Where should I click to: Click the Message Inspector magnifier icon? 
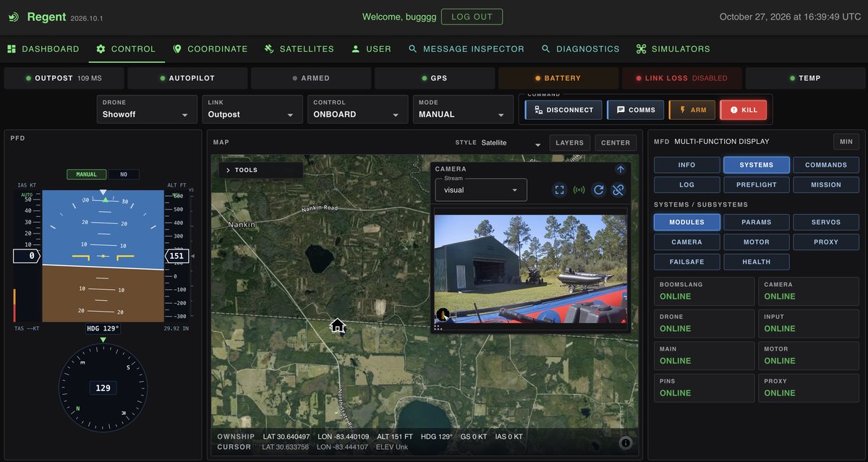(x=412, y=49)
